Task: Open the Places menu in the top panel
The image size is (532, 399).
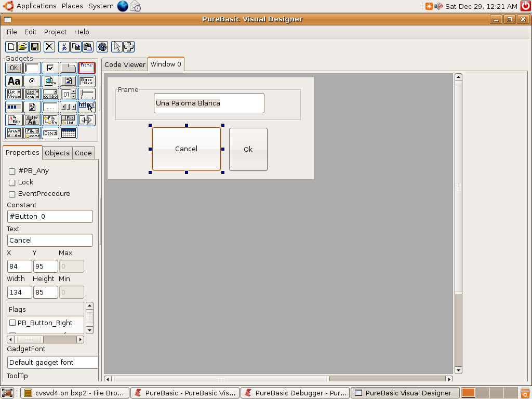Action: (x=72, y=6)
